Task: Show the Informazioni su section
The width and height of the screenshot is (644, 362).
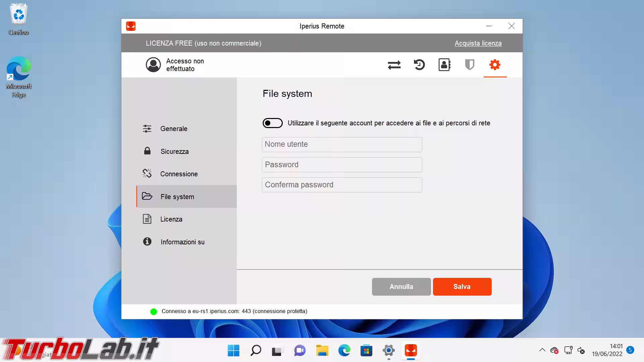Action: 182,242
